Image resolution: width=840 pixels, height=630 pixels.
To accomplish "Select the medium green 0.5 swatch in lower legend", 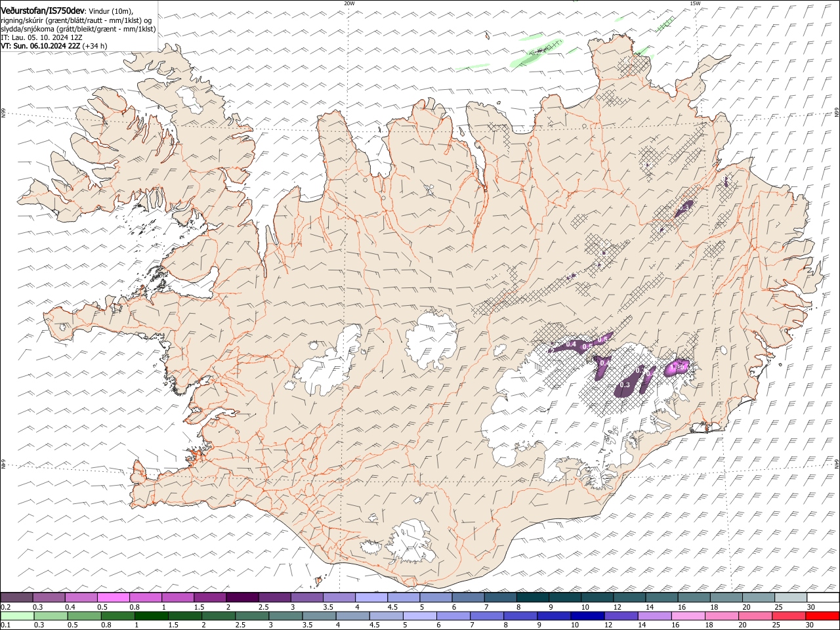I will pyautogui.click(x=84, y=616).
